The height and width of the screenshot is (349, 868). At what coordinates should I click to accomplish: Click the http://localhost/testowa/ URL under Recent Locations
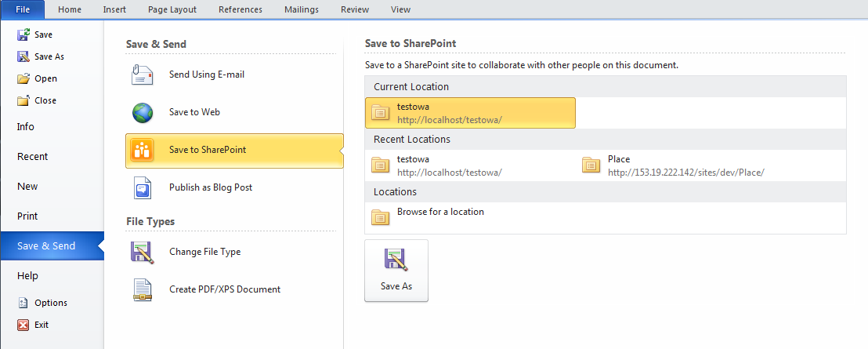[x=450, y=173]
